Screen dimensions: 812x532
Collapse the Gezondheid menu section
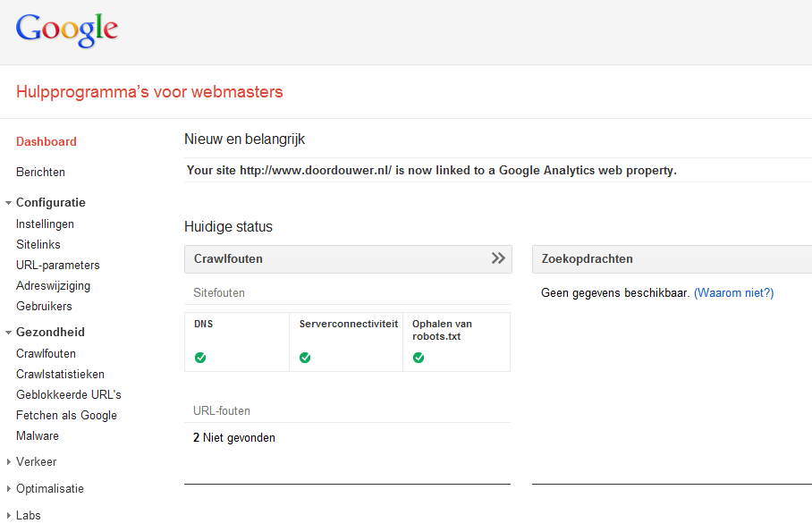tap(9, 333)
